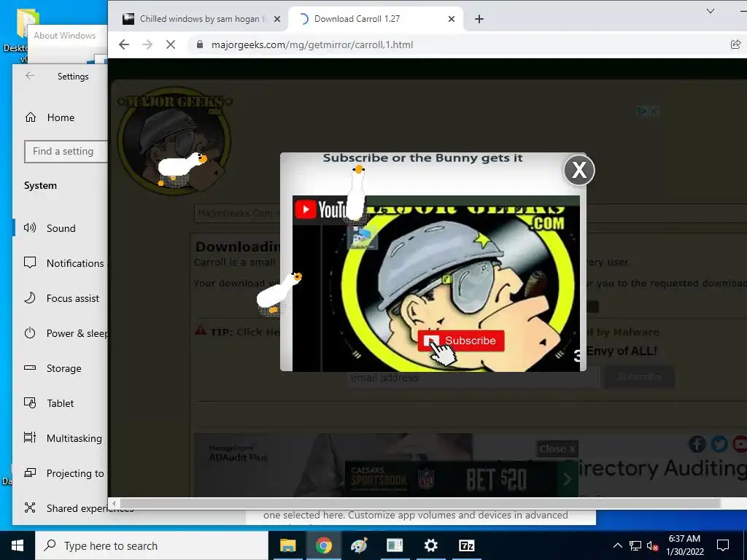Open the notification center
The height and width of the screenshot is (560, 747).
coord(723,545)
